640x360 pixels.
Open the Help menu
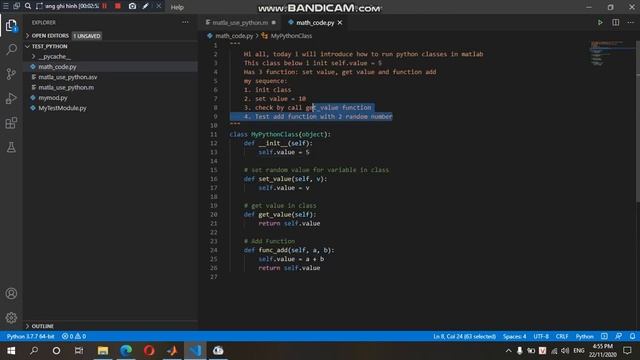[x=177, y=7]
